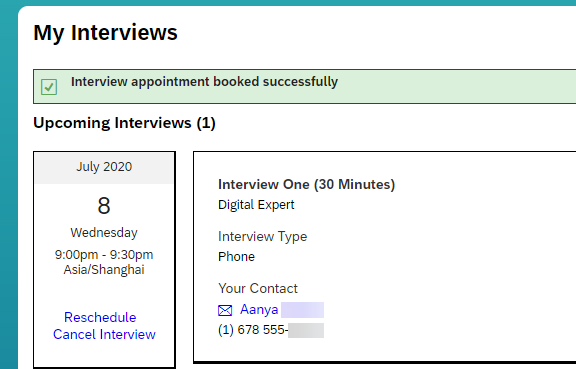Viewport: 576px width, 369px height.
Task: Click the Wednesday day label
Action: tap(104, 233)
